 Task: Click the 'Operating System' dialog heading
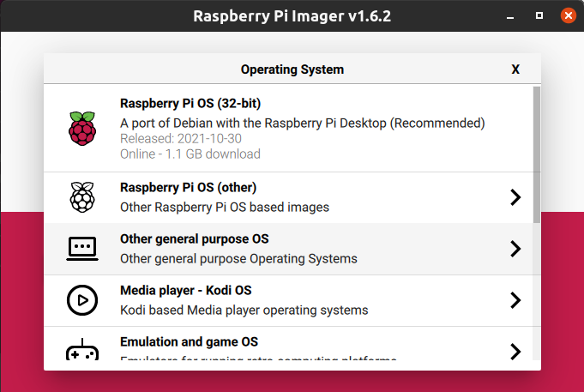[x=292, y=69]
